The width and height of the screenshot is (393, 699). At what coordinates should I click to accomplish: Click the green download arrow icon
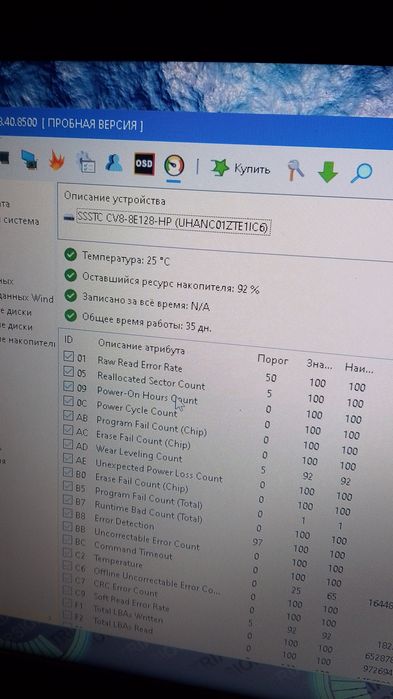(x=328, y=172)
